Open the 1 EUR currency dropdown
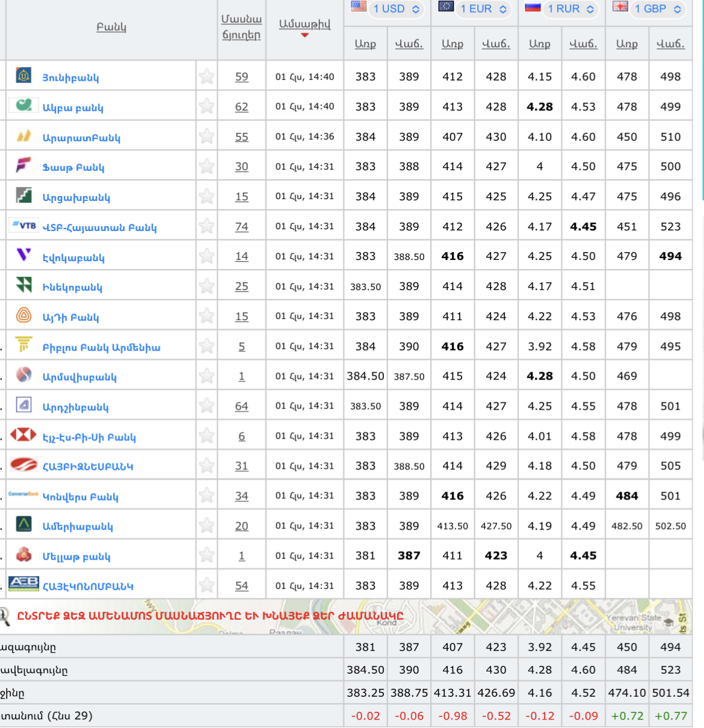 pos(483,9)
